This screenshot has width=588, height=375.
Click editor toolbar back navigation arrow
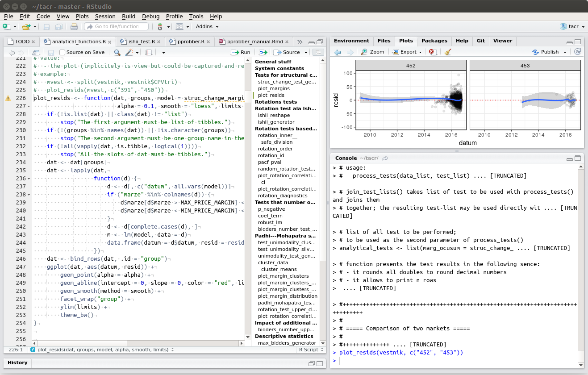(12, 52)
